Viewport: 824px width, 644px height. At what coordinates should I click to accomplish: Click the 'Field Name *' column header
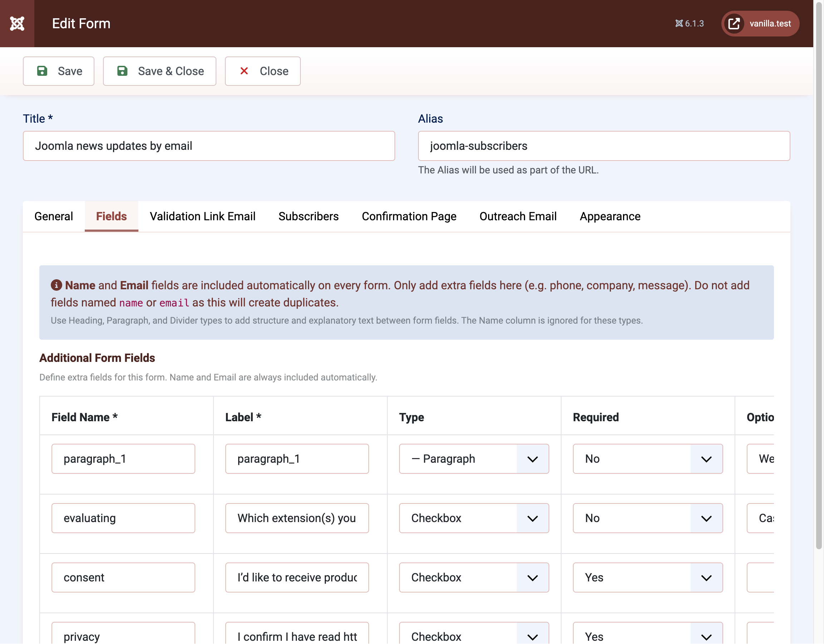coord(84,417)
